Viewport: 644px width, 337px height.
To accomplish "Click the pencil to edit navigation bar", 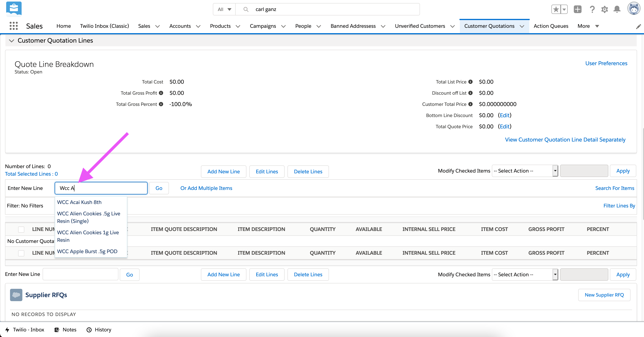I will (638, 26).
